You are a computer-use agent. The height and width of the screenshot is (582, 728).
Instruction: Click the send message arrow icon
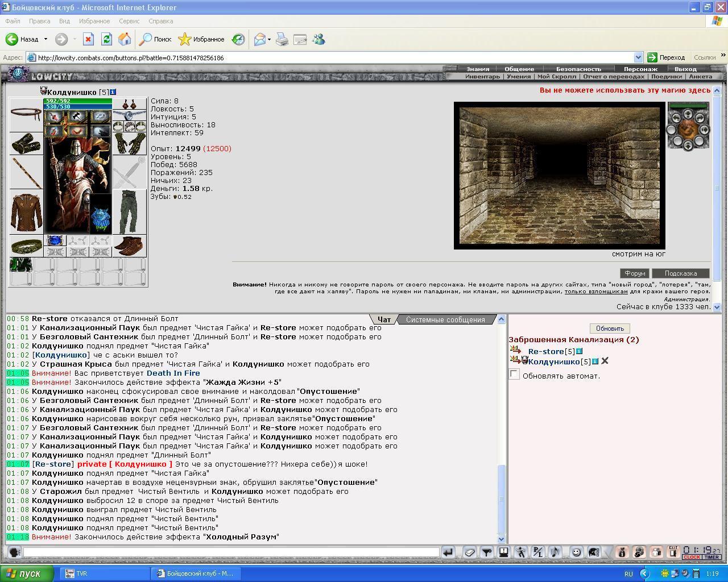448,552
